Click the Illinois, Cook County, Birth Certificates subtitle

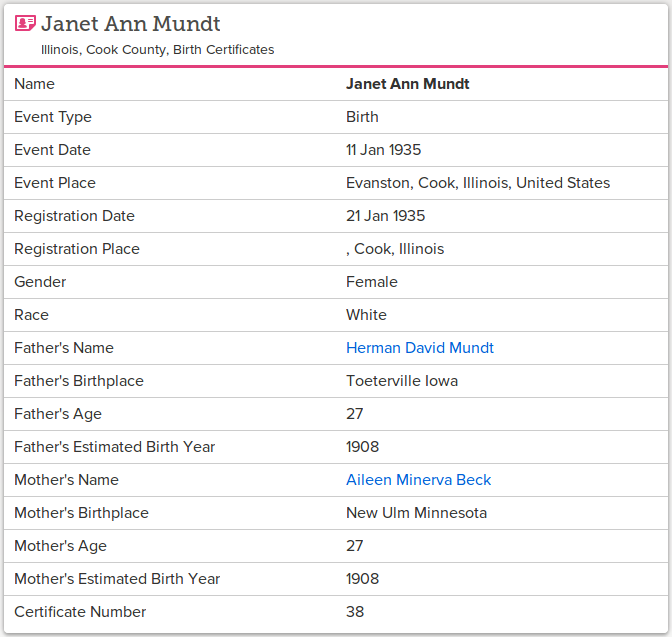point(157,49)
